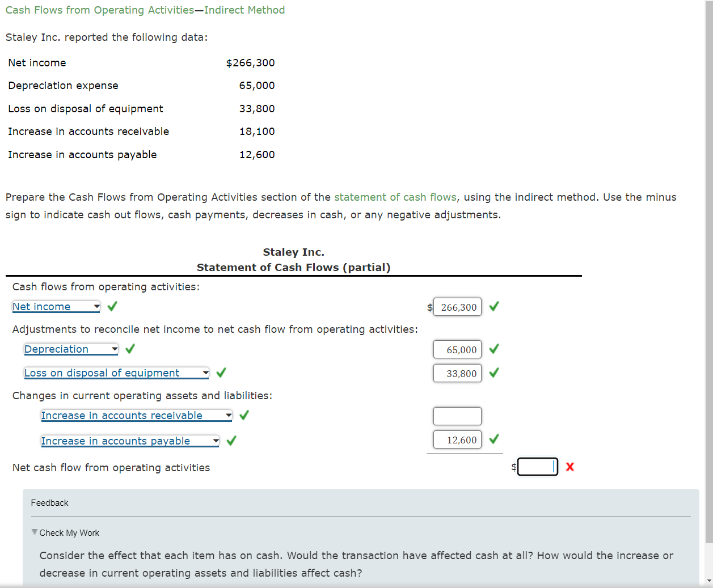Open Increase in accounts receivable dropdown
The height and width of the screenshot is (588, 713).
137,416
